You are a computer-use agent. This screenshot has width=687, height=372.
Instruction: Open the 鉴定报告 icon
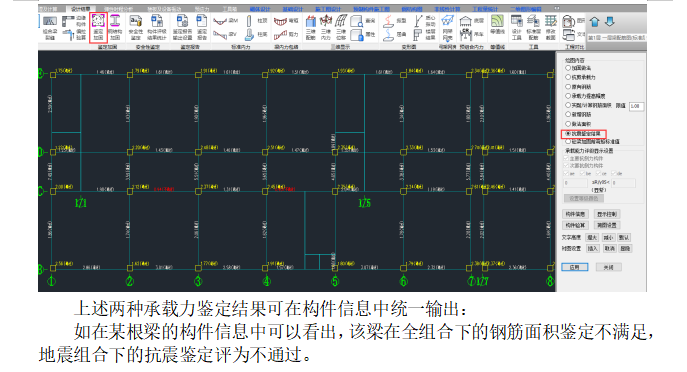[x=202, y=27]
